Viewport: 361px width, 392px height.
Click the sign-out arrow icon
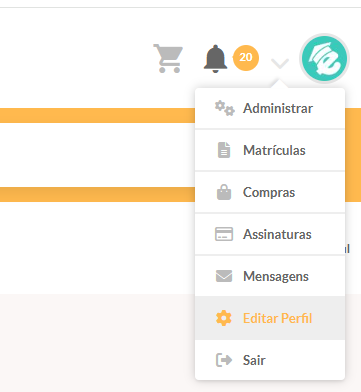point(224,360)
